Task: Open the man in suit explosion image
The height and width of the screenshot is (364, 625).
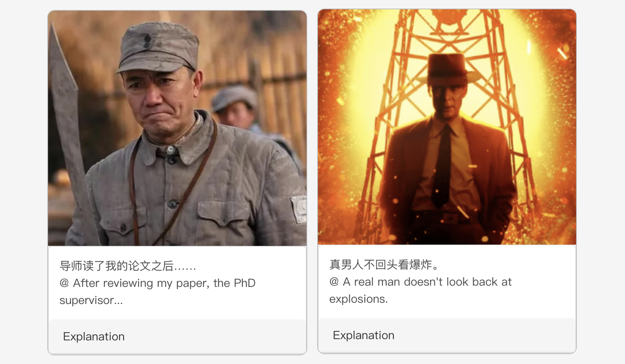Action: (x=447, y=127)
